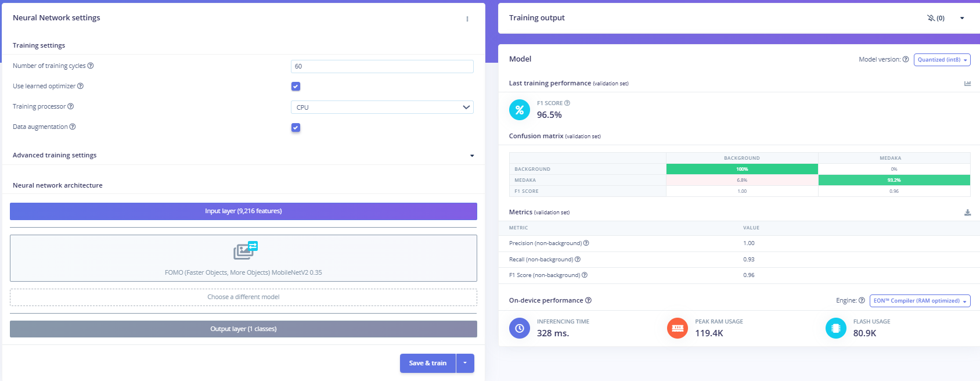Select the FOMO MobileNetV2 0.35 model block
980x381 pixels.
[243, 258]
